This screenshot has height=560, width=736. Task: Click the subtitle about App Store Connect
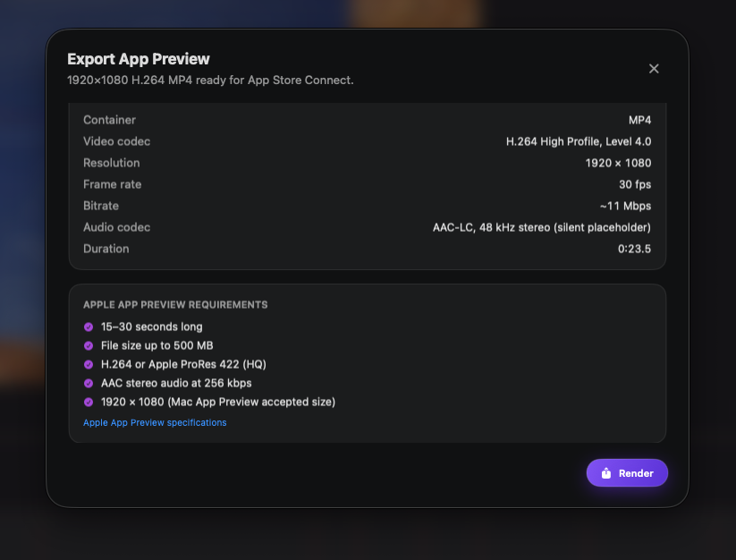[x=210, y=81]
